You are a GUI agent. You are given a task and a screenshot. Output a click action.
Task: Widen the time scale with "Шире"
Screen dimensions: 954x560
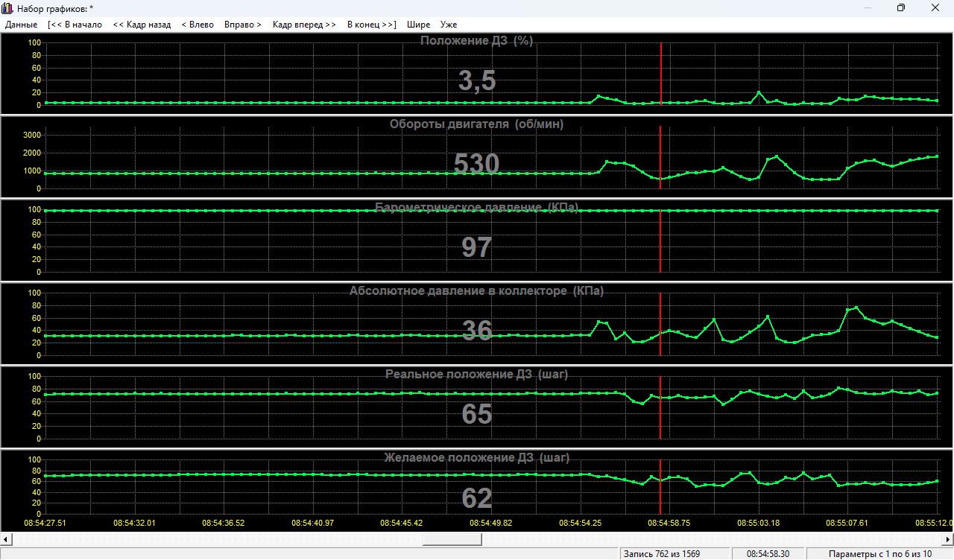[418, 25]
